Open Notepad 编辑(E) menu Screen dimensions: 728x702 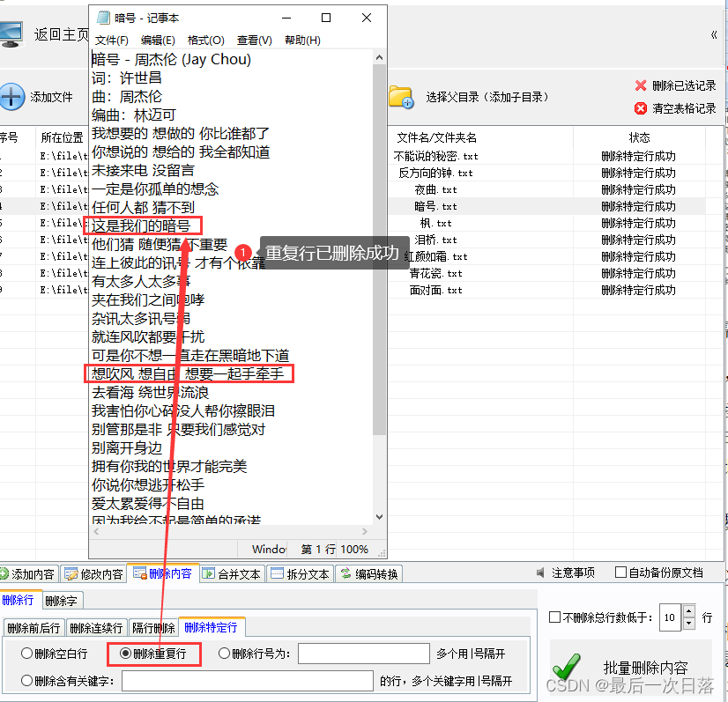pos(158,41)
